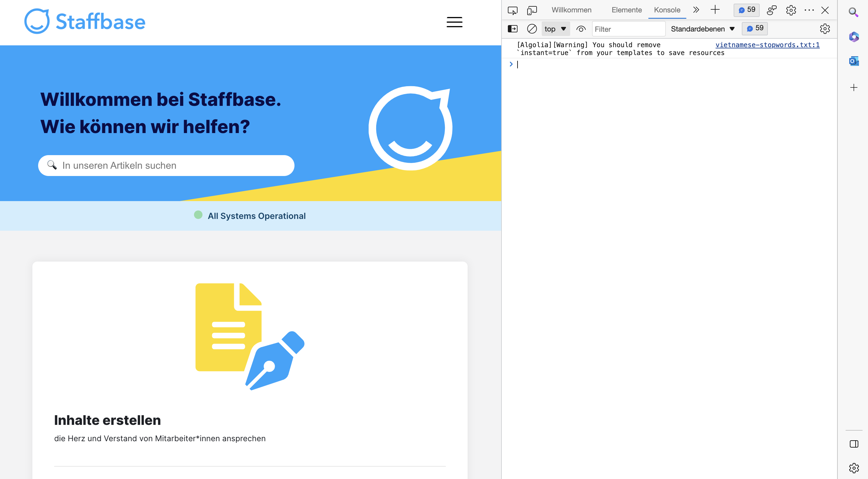Open the All Systems Operational status link
The image size is (868, 479).
[256, 216]
